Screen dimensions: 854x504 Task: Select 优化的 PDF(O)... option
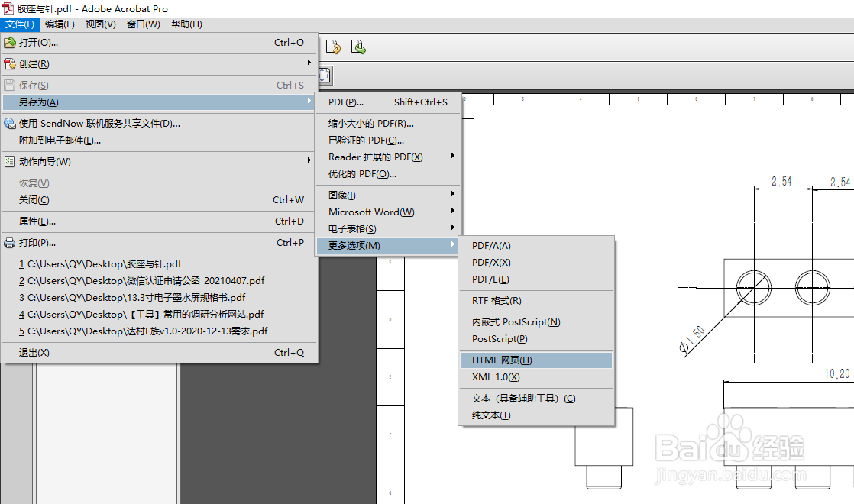pos(388,174)
